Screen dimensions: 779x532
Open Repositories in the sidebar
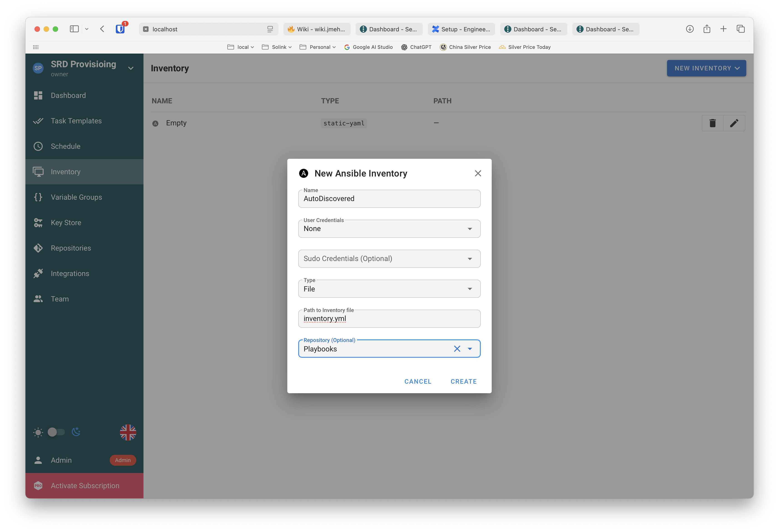71,248
